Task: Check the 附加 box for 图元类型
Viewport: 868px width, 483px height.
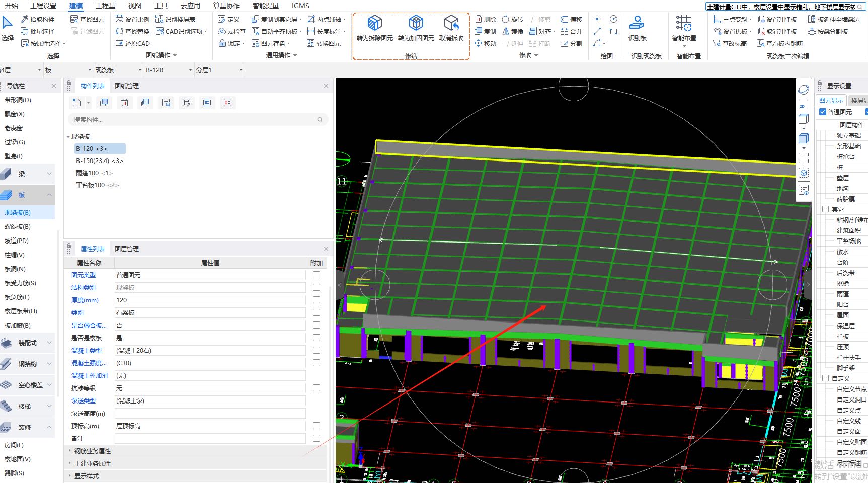Action: [317, 275]
